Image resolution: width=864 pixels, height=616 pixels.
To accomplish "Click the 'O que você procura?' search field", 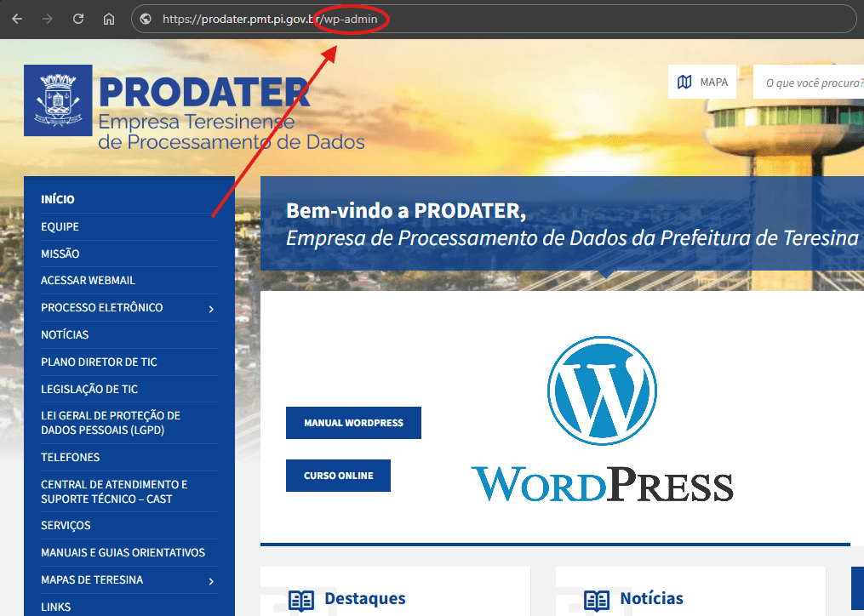I will 809,82.
